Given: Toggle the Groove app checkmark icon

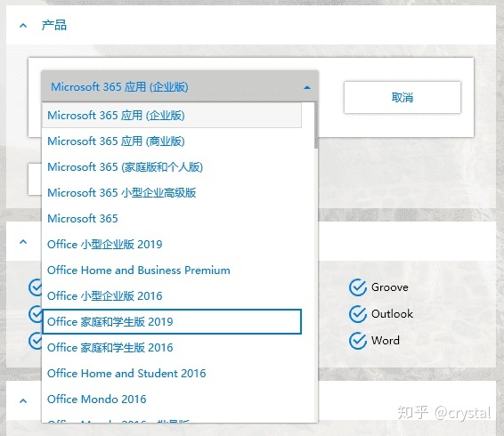Looking at the screenshot, I should click(357, 287).
